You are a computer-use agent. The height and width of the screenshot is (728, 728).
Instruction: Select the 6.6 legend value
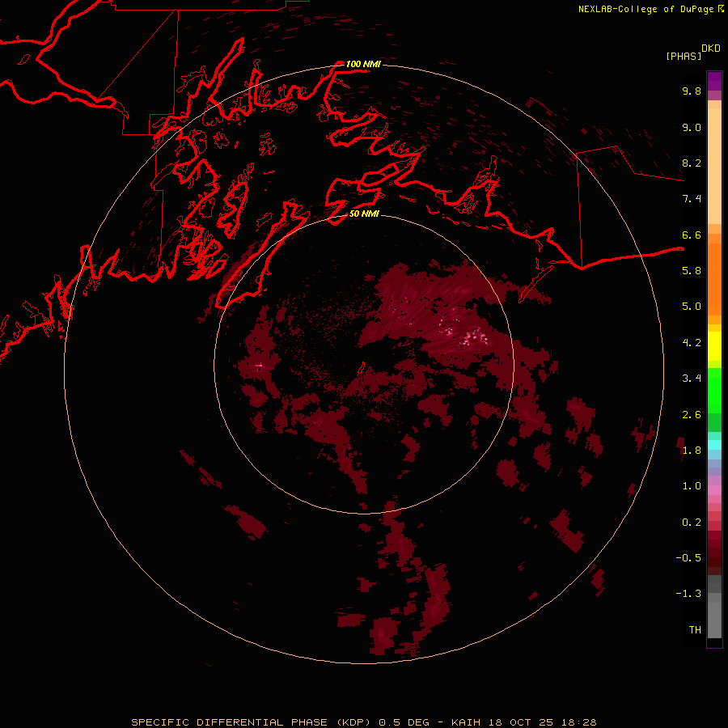click(x=692, y=235)
